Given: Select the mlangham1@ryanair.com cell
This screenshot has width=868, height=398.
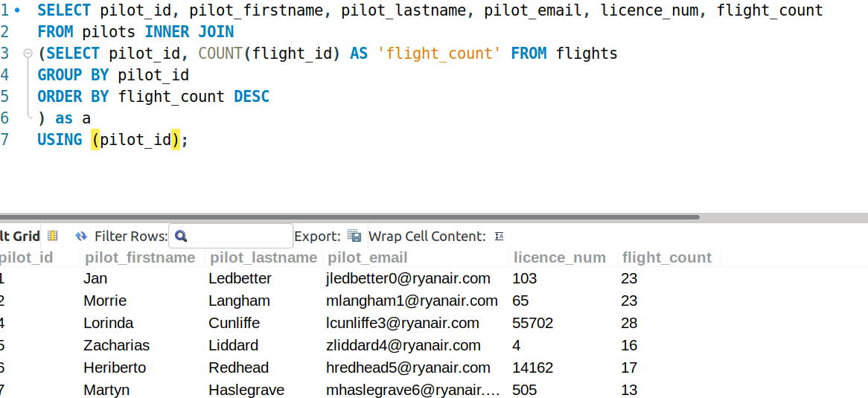Looking at the screenshot, I should coord(412,301).
